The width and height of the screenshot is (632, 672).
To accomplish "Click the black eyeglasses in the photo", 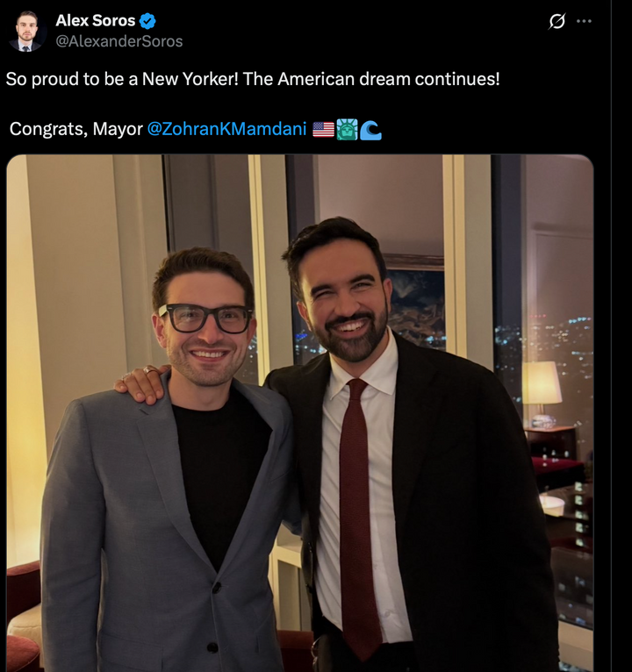I will pyautogui.click(x=205, y=318).
